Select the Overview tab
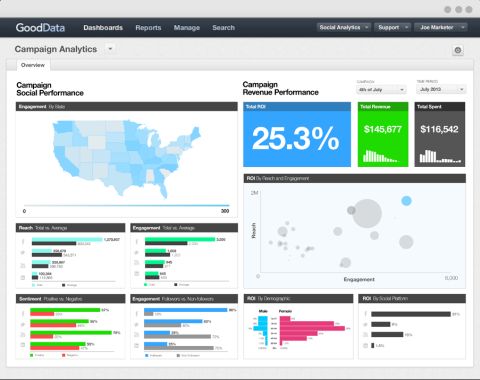 click(x=33, y=65)
